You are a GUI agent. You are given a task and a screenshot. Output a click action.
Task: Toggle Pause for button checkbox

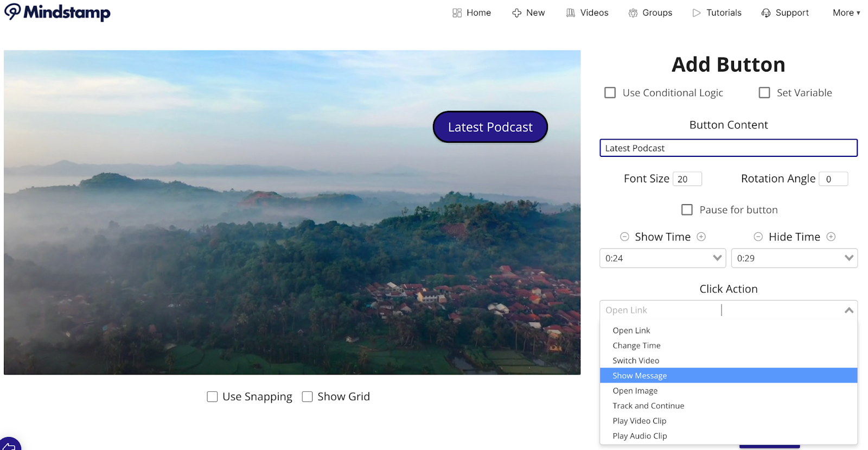687,210
